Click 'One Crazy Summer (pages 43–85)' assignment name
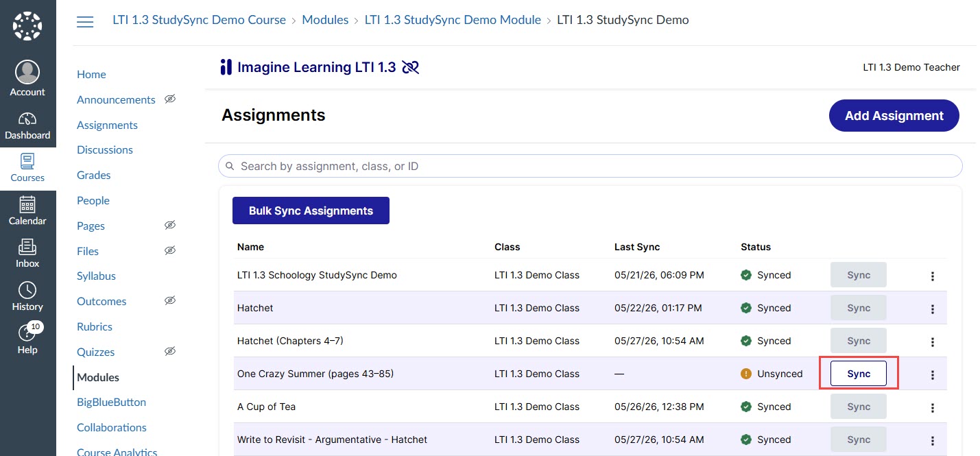 (x=315, y=374)
